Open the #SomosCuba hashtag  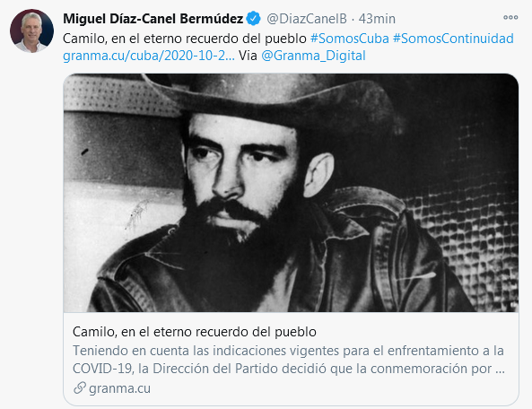pyautogui.click(x=350, y=39)
